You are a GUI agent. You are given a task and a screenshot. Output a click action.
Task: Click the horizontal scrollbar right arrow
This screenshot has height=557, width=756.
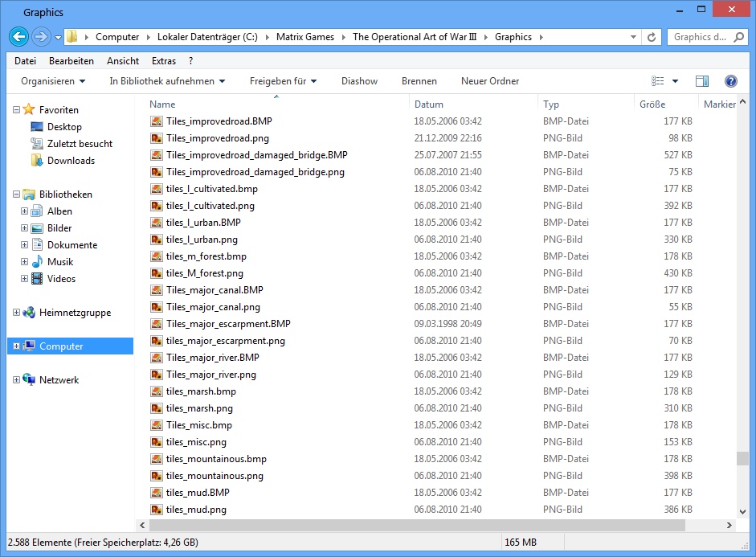coord(729,525)
